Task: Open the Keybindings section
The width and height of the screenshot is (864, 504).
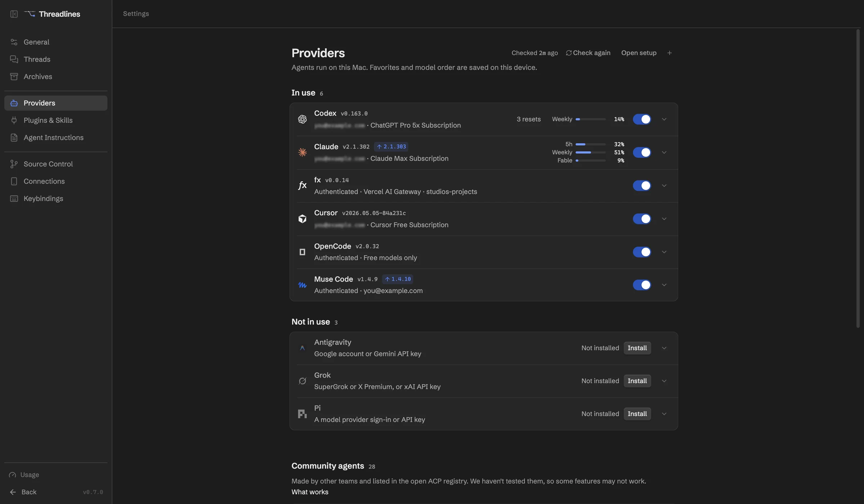Action: [x=56, y=199]
